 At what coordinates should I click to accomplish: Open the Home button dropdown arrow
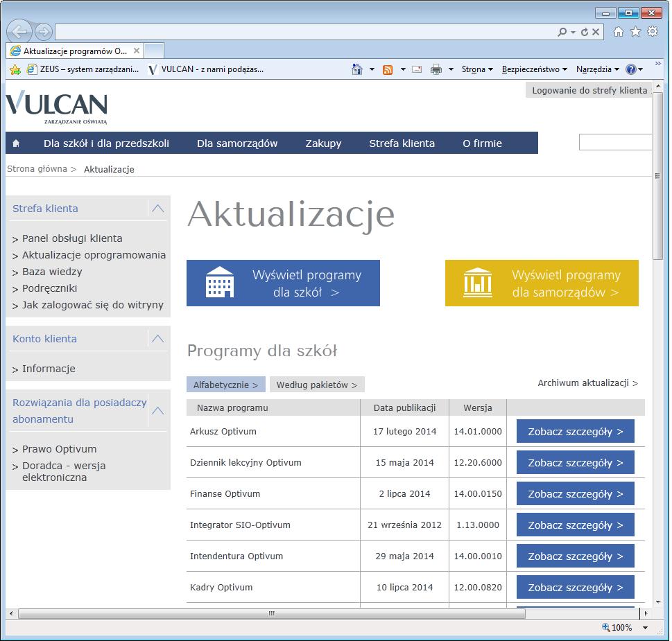pyautogui.click(x=372, y=69)
